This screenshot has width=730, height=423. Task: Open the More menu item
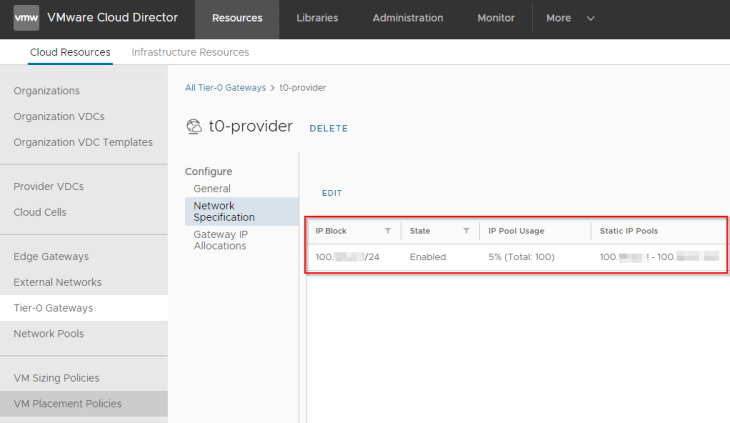click(x=558, y=18)
